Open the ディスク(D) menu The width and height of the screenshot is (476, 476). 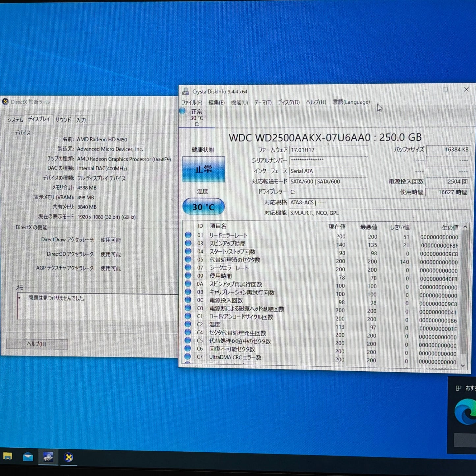[x=289, y=102]
